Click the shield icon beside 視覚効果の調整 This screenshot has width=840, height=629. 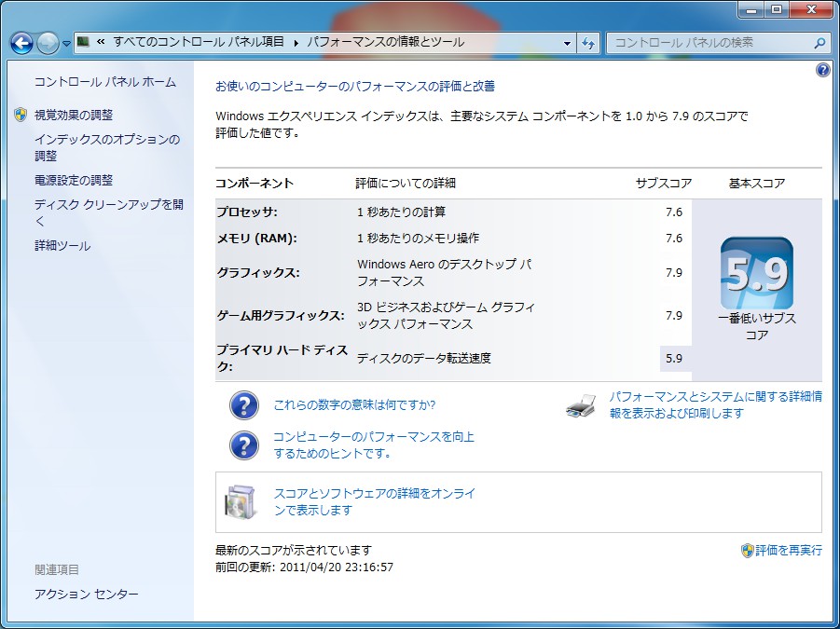coord(21,115)
